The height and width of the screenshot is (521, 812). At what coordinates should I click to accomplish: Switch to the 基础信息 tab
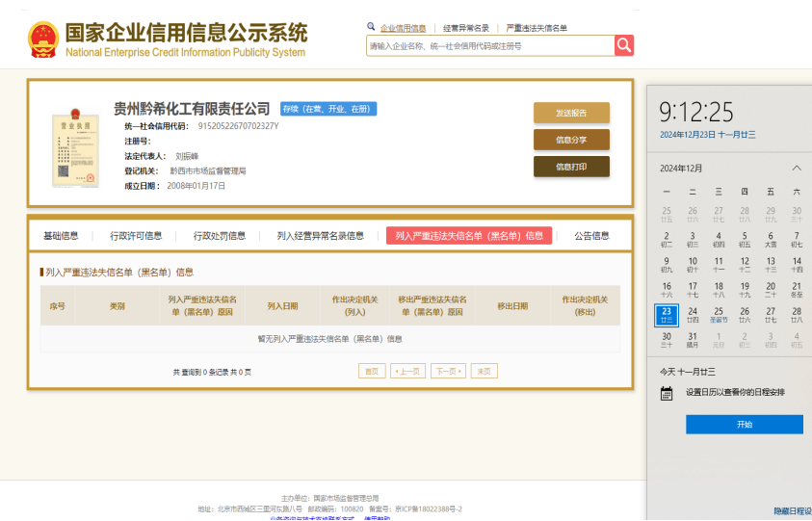[x=61, y=236]
